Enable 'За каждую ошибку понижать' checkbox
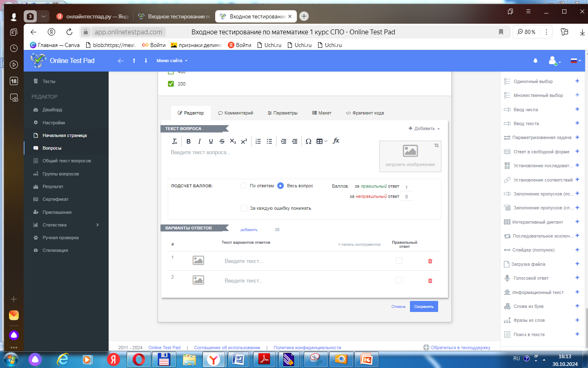Screen dimensions: 588x368 point(244,208)
